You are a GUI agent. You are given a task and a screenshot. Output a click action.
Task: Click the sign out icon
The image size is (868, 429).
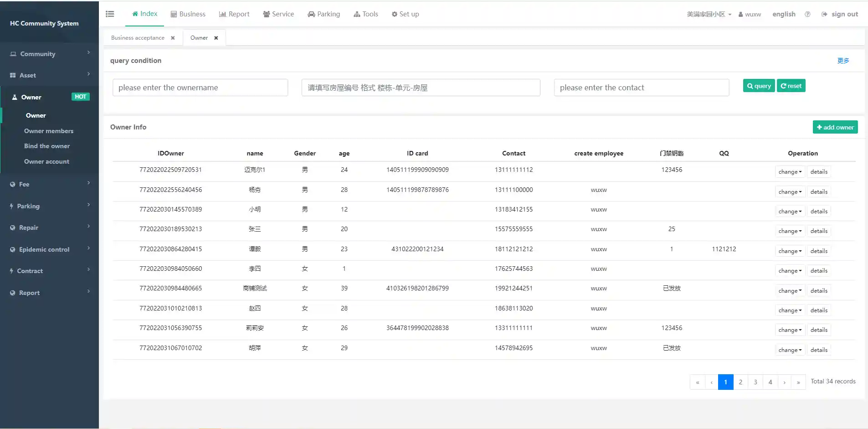(x=824, y=14)
